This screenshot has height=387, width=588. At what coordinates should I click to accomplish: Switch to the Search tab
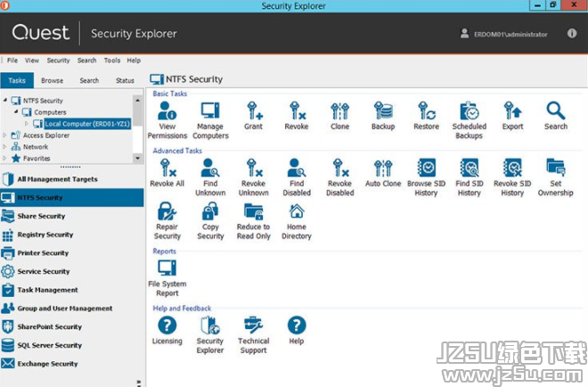pos(89,81)
